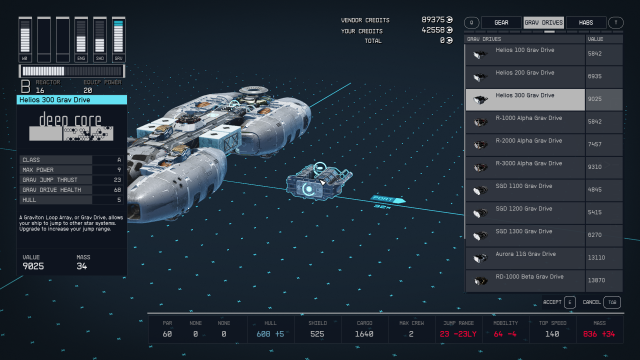Click the grav drive list scrollbar
The image size is (640, 360).
pos(465,141)
